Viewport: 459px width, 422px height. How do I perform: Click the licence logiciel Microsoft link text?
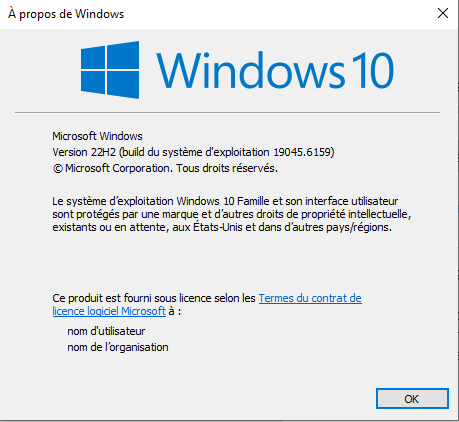109,311
